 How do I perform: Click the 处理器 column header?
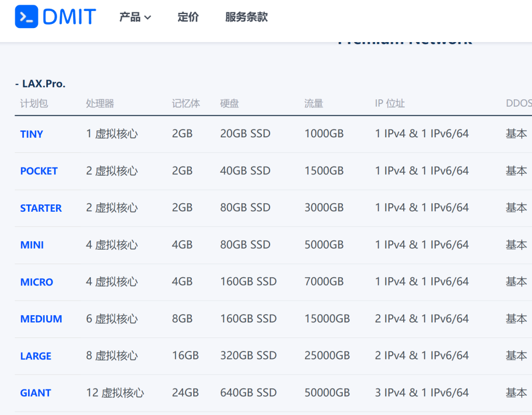100,103
